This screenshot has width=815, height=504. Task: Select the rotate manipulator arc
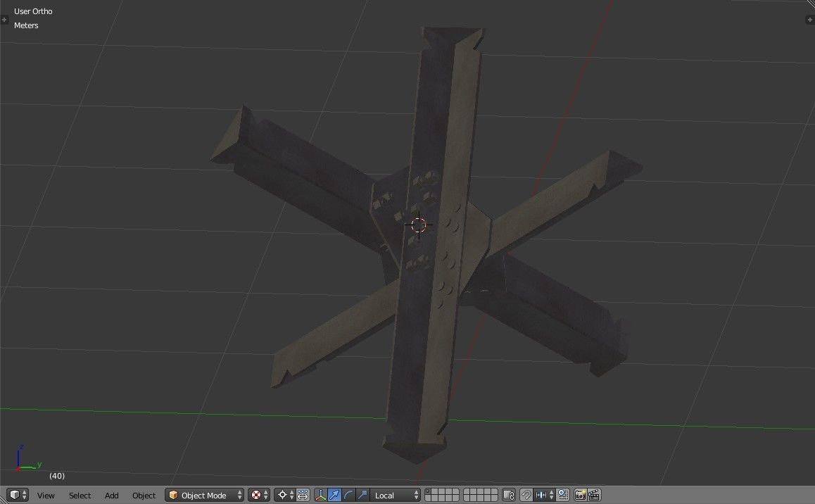(348, 495)
